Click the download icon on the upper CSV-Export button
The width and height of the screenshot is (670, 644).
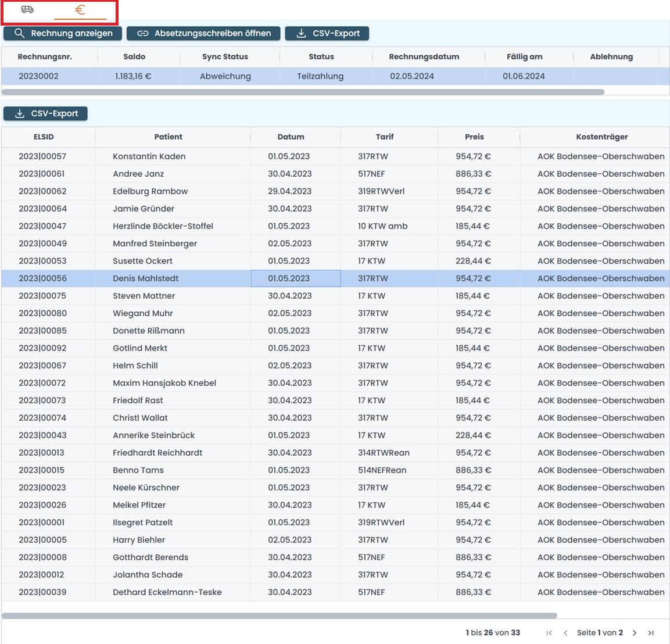pos(300,33)
